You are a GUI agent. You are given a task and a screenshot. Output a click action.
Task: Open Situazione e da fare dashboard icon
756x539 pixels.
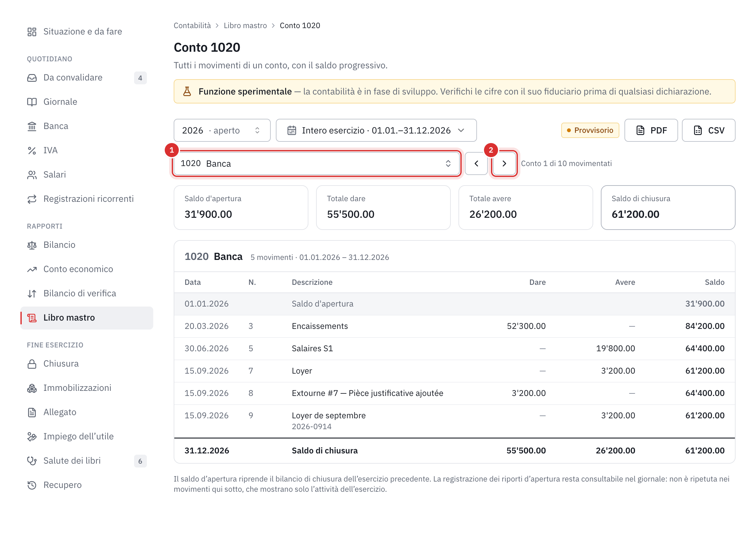(x=32, y=32)
